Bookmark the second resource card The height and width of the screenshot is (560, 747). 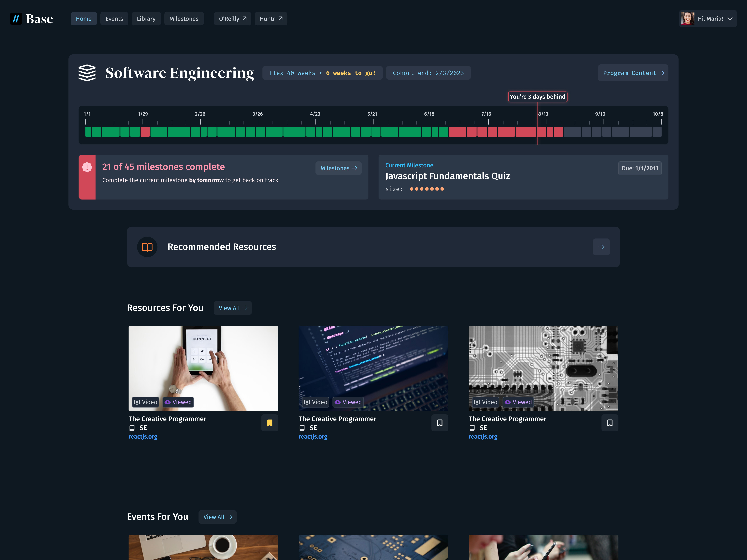pyautogui.click(x=440, y=423)
